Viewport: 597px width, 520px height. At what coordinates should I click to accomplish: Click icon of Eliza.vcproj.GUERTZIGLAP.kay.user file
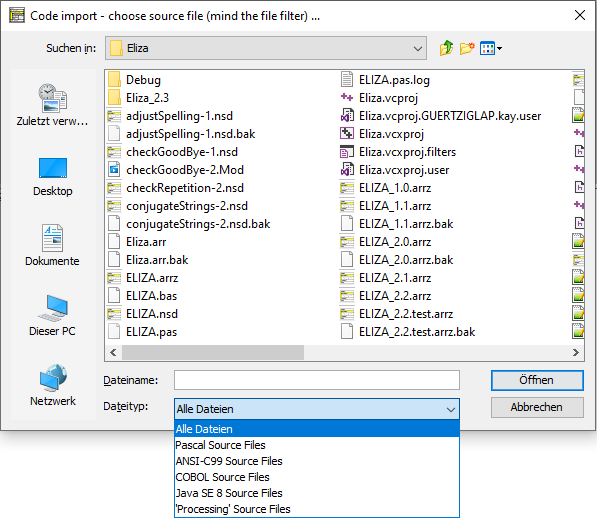click(x=347, y=116)
